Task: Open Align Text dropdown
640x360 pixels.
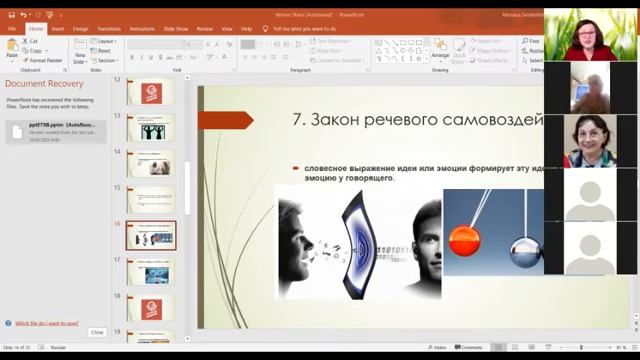Action: [327, 51]
